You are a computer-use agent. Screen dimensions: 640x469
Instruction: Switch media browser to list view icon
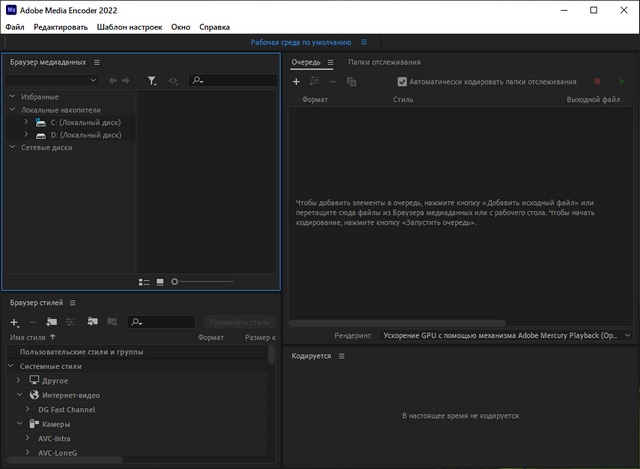click(x=144, y=282)
